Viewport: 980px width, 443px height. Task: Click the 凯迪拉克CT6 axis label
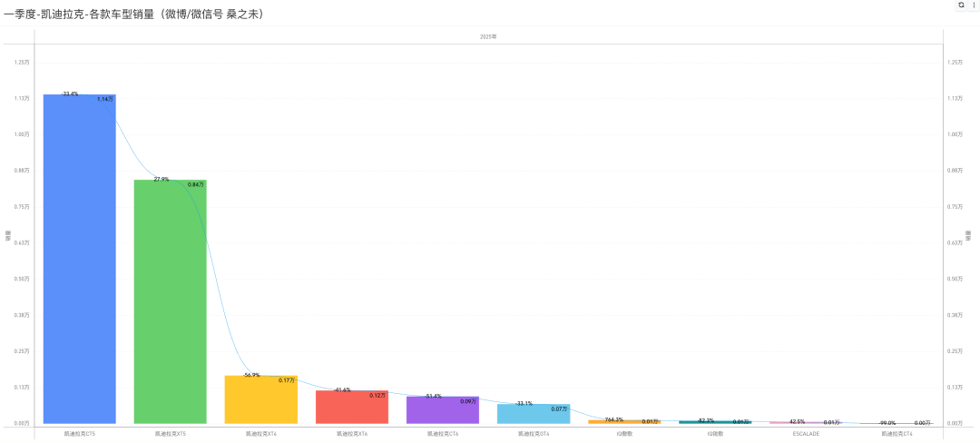tap(443, 432)
